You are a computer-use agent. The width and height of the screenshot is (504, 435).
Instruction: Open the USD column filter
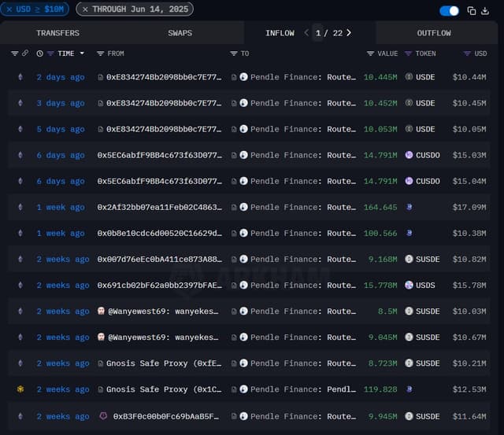[x=467, y=53]
